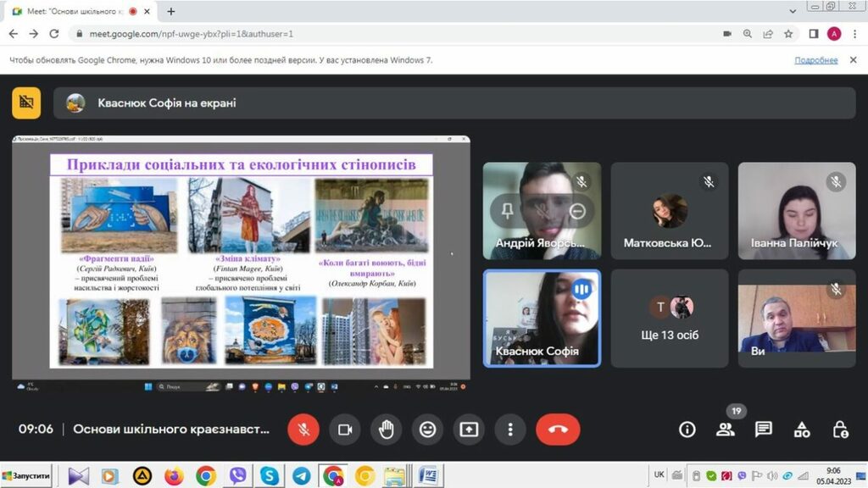Viewport: 868px width, 488px height.
Task: Click the 'Подробнее' link in Chrome notice
Action: (815, 60)
